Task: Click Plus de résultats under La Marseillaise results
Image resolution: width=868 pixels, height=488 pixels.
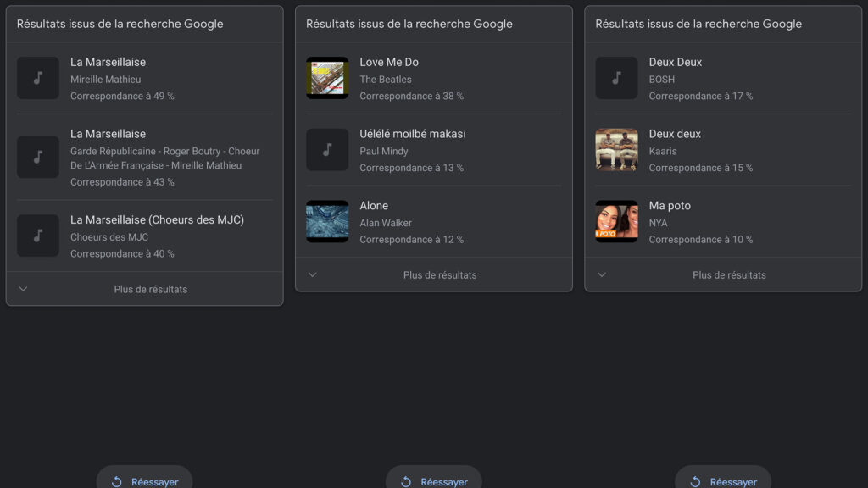Action: pos(151,290)
